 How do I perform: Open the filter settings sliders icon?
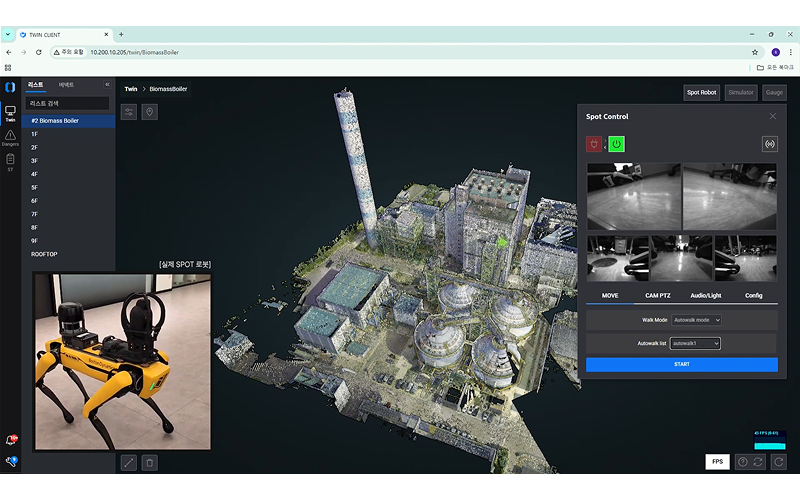[129, 112]
